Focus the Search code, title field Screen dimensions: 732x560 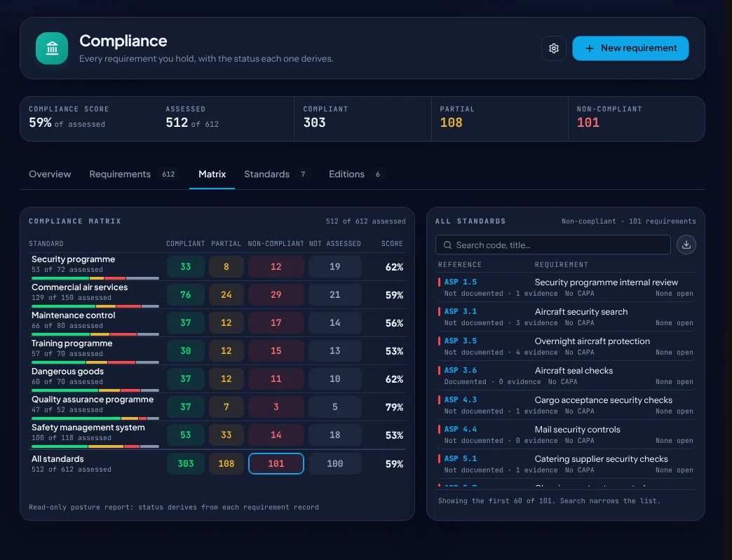coord(553,245)
